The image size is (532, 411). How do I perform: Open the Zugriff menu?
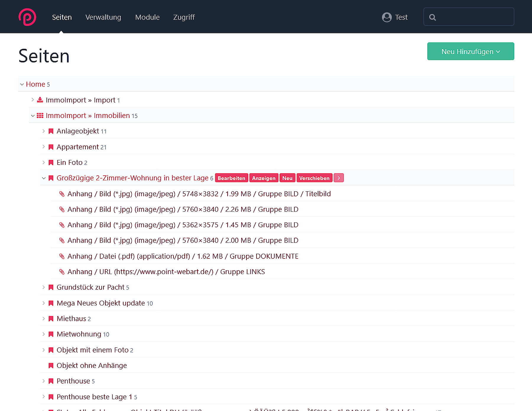[x=184, y=17]
